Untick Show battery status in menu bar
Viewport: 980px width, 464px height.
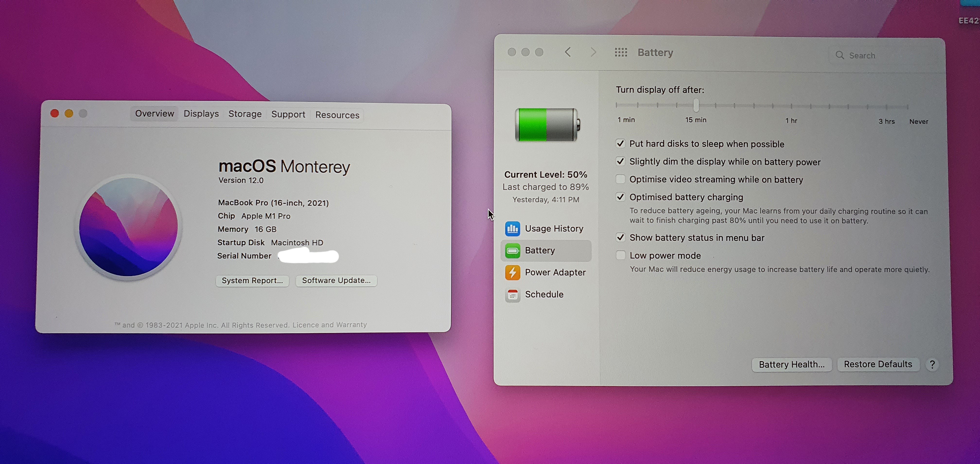(x=620, y=238)
